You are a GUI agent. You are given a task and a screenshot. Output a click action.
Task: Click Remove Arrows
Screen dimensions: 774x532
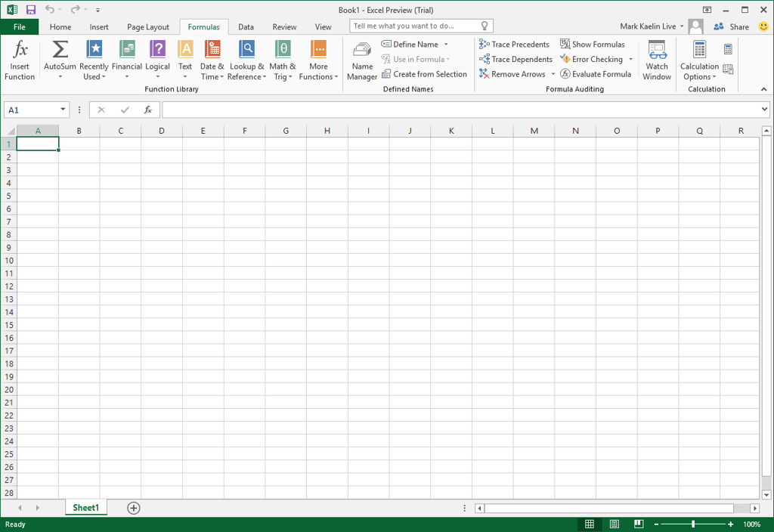[512, 74]
